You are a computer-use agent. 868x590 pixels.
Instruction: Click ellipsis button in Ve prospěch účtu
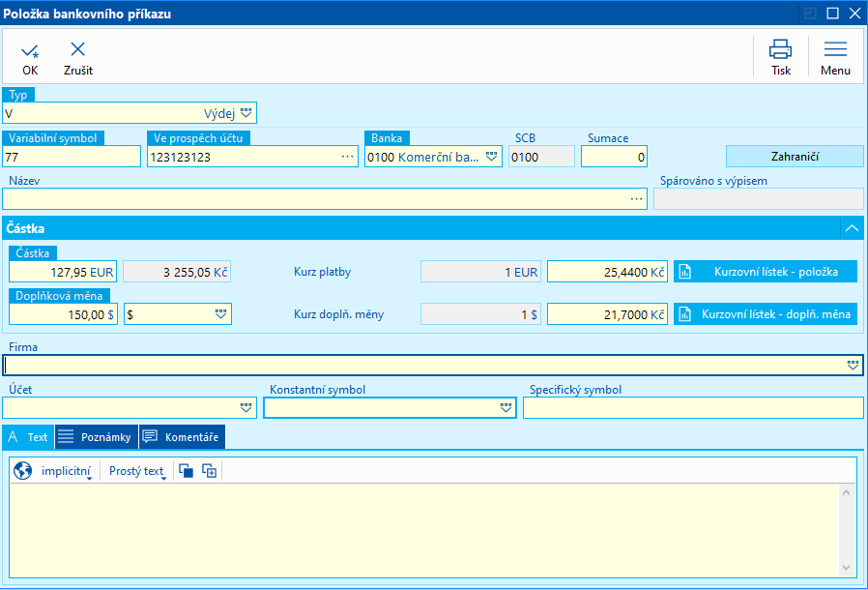tap(348, 157)
